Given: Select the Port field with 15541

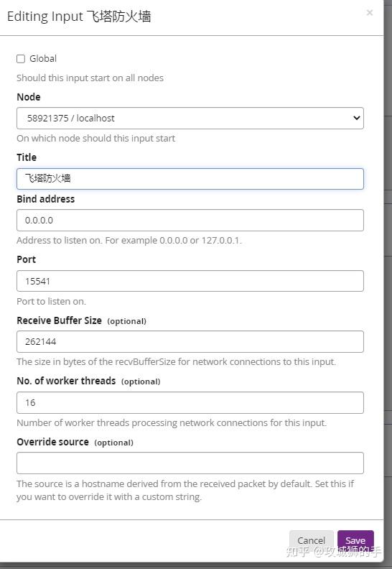Looking at the screenshot, I should [190, 281].
